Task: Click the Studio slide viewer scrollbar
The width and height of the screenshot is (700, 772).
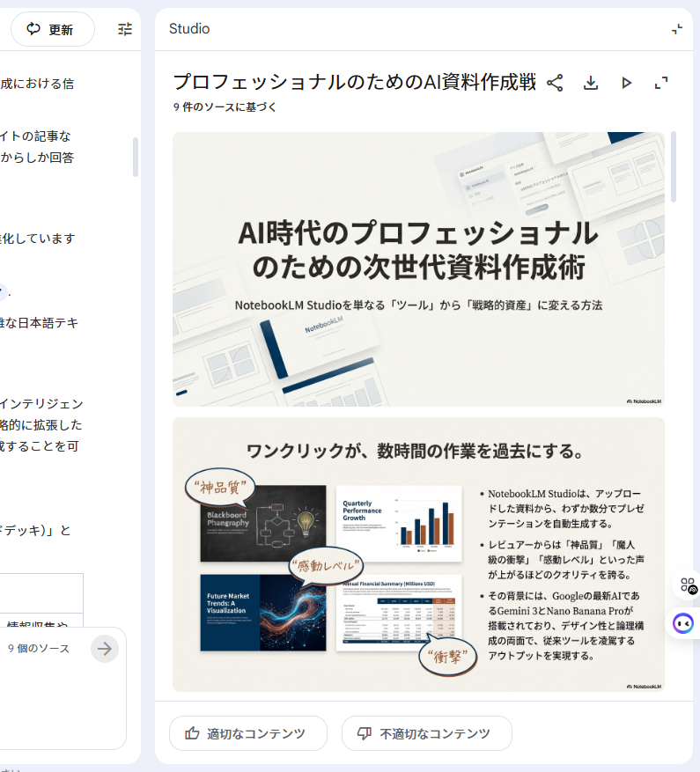Action: 674,167
